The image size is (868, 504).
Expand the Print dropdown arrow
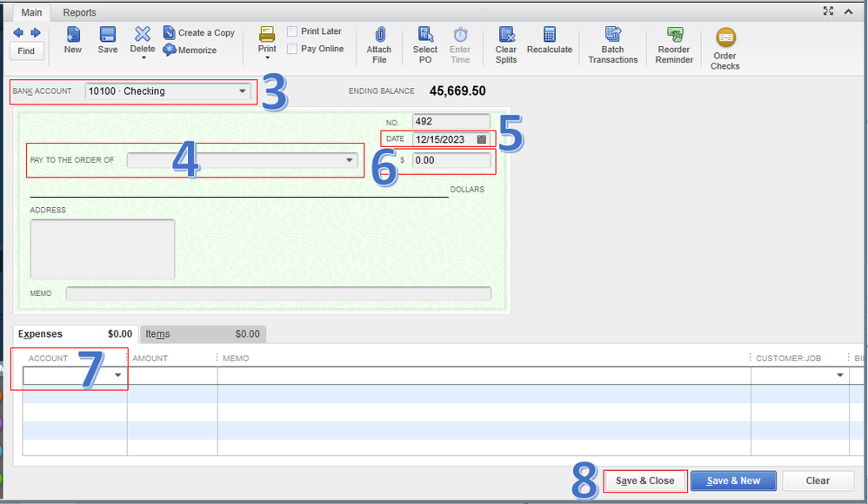click(x=267, y=57)
